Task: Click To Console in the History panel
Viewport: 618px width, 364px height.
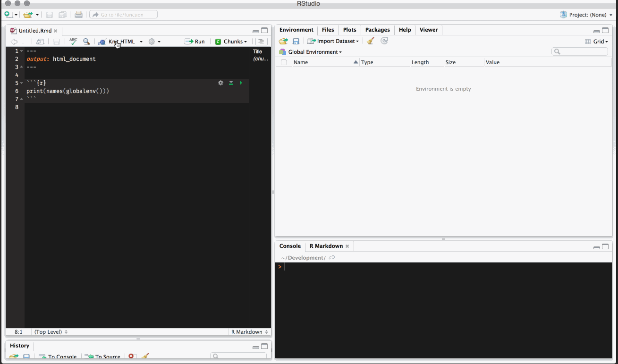Action: [x=58, y=357]
